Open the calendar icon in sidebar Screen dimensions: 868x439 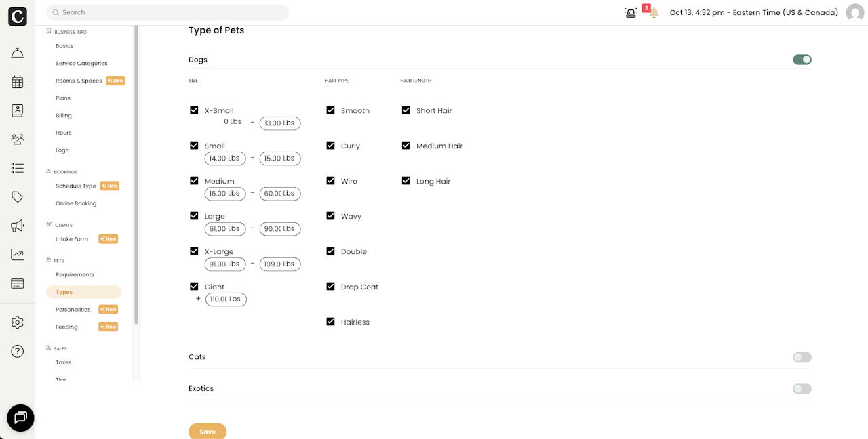18,82
